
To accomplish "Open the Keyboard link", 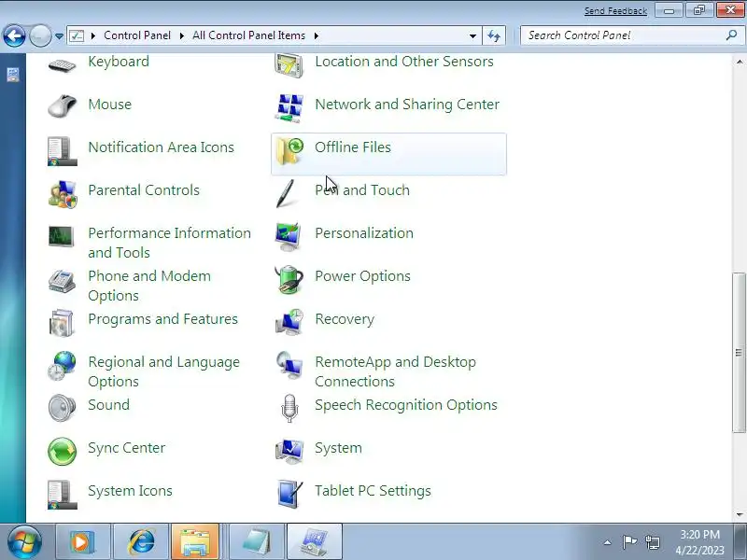I will coord(119,62).
